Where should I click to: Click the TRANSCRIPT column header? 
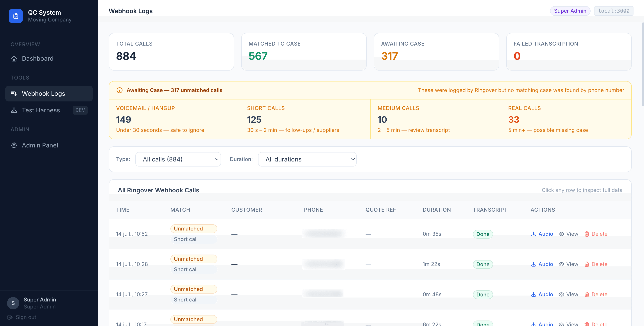click(x=490, y=210)
